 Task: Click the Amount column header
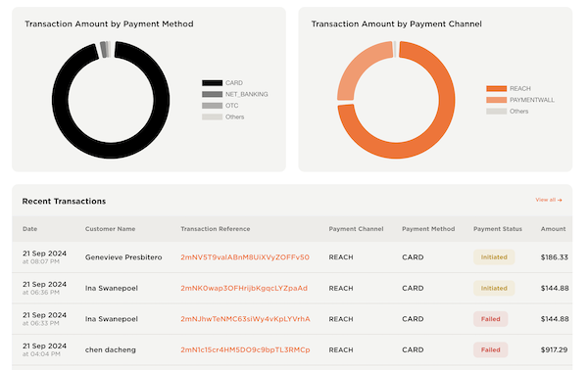[x=553, y=229]
